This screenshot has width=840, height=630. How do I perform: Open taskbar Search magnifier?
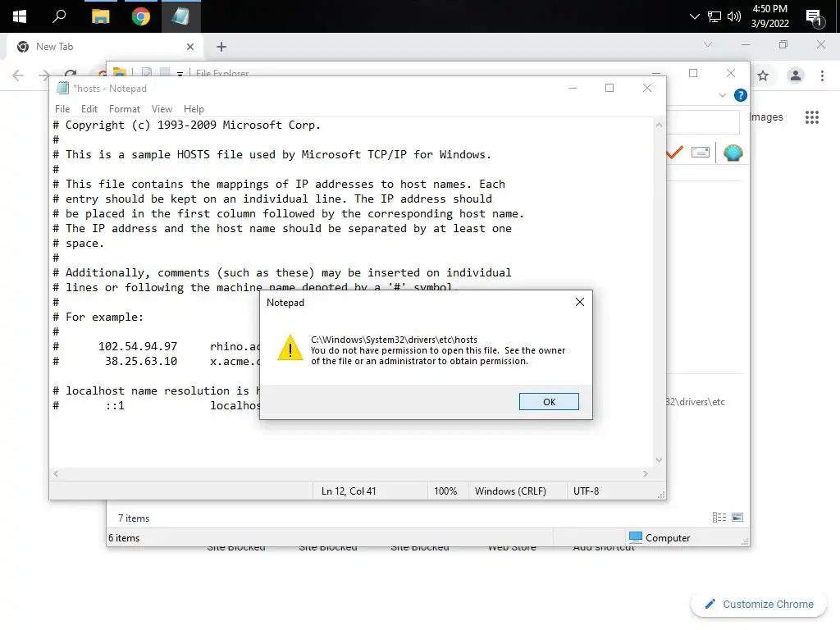(59, 16)
